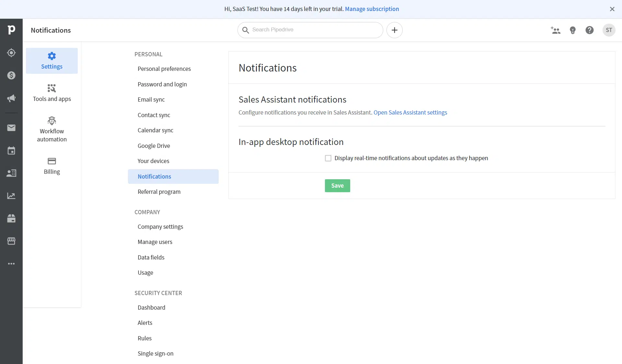The height and width of the screenshot is (364, 622).
Task: Open the Billing section
Action: click(52, 166)
